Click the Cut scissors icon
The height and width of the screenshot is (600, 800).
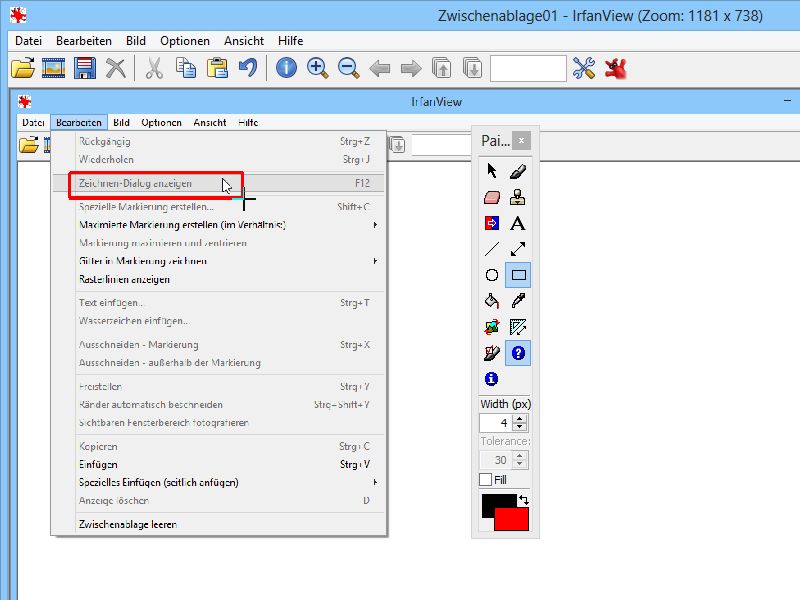tap(154, 68)
